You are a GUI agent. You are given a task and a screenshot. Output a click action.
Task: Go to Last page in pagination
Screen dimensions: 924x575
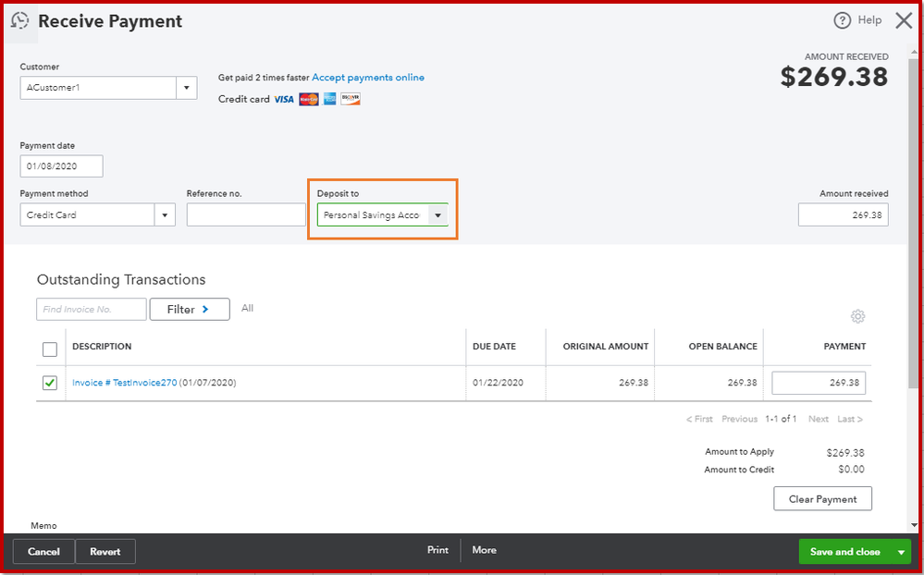pos(850,419)
